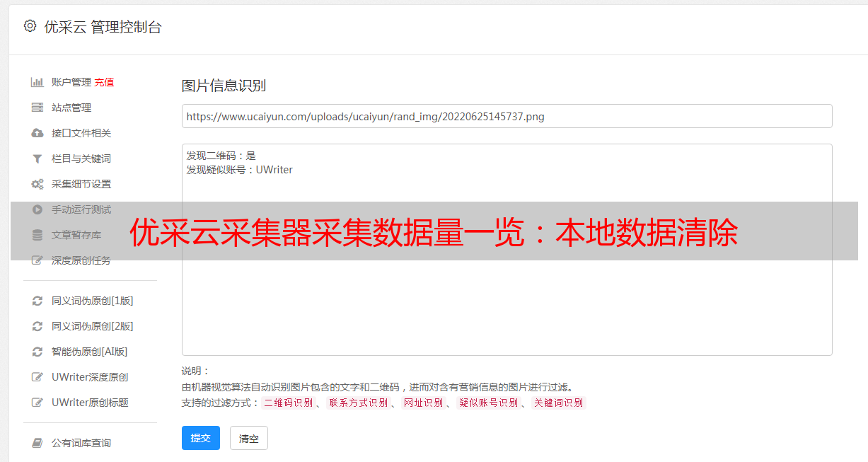
Task: Select 栏目与关键词 in the sidebar
Action: click(x=81, y=158)
